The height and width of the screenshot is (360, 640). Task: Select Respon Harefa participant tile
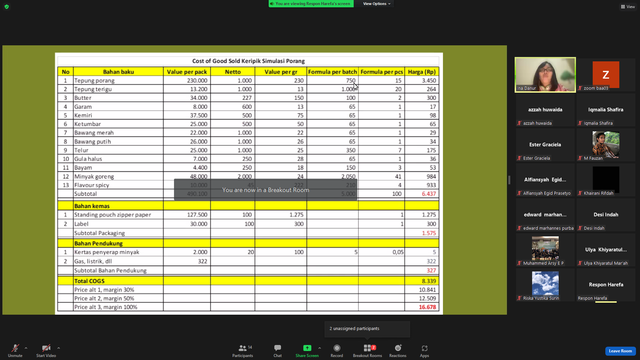click(x=606, y=285)
